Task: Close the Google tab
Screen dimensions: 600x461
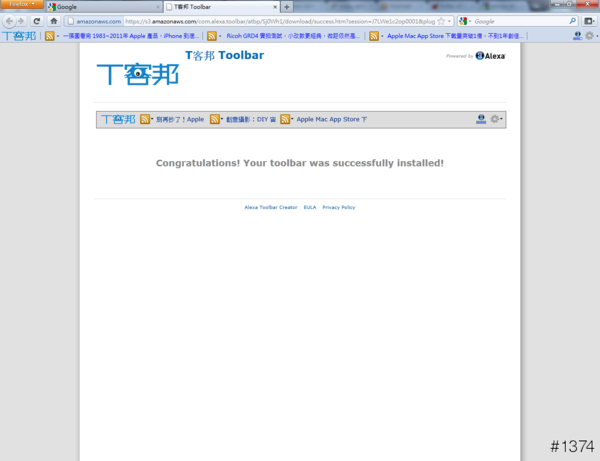Action: coord(158,7)
